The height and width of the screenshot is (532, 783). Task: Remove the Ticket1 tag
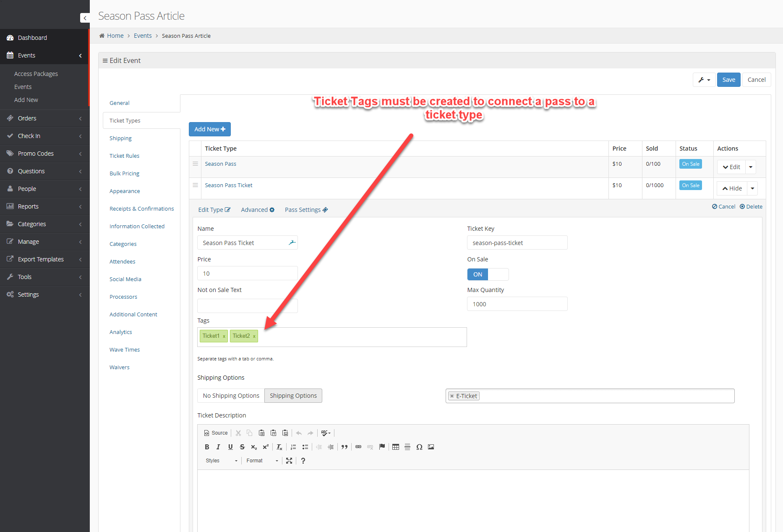click(x=224, y=336)
